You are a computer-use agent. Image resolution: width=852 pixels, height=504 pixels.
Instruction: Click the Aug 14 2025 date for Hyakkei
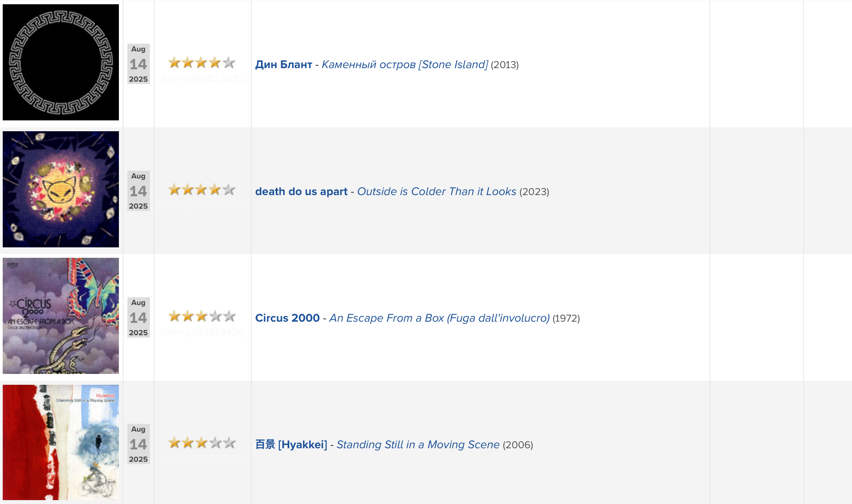[x=138, y=444]
